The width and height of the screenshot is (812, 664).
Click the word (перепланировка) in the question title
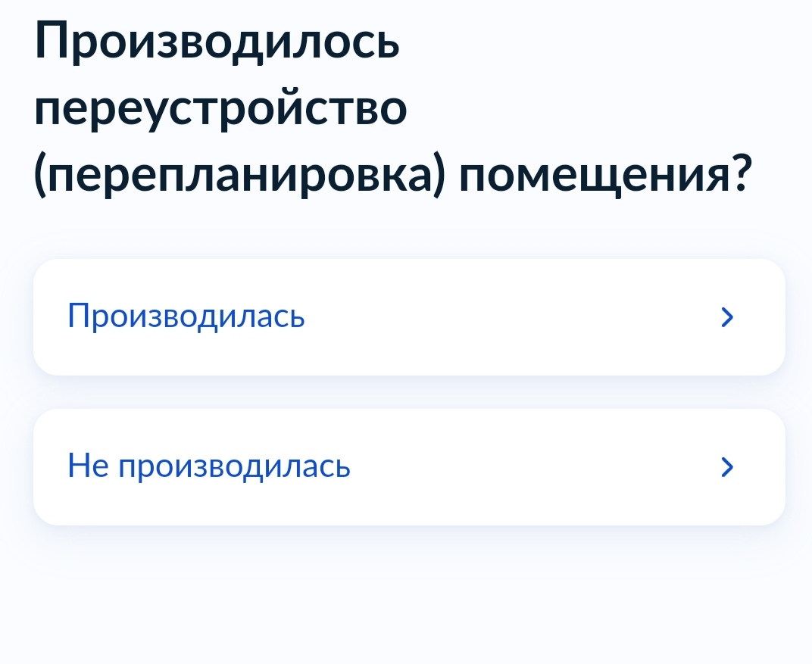239,174
